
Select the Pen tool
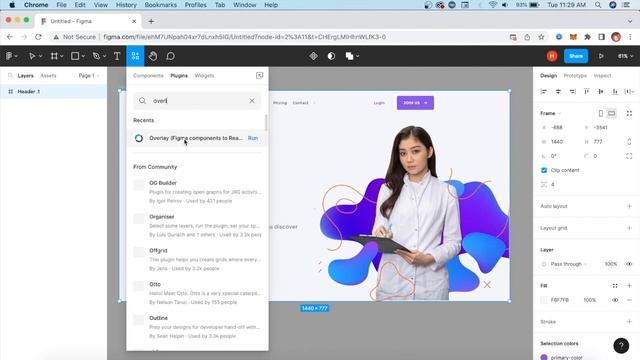[96, 56]
